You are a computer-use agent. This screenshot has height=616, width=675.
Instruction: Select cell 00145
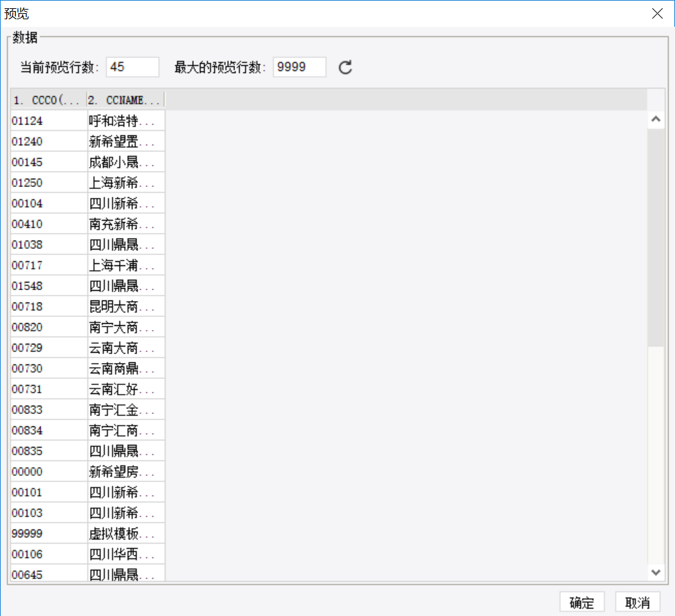click(x=49, y=162)
